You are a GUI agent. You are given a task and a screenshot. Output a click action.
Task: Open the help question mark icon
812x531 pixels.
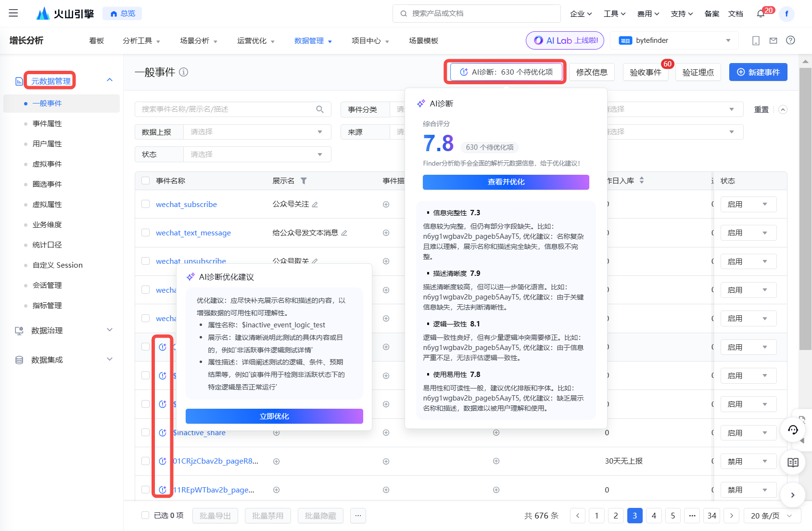[790, 40]
